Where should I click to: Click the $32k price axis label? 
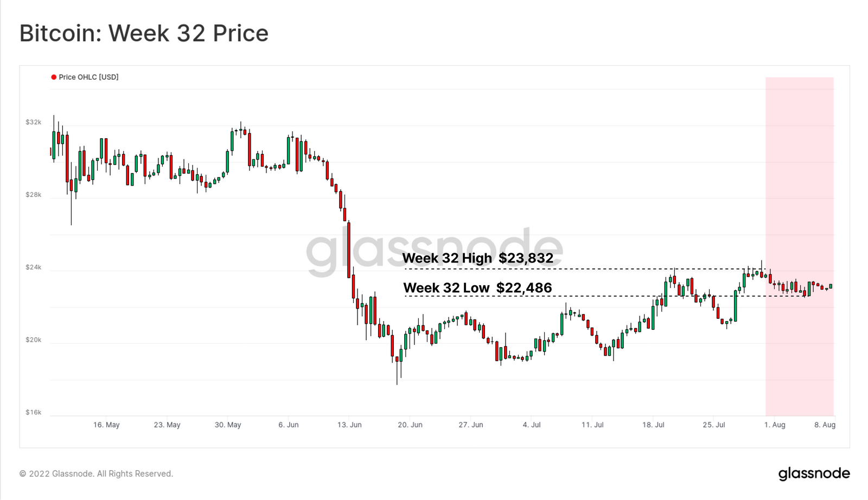pyautogui.click(x=33, y=122)
